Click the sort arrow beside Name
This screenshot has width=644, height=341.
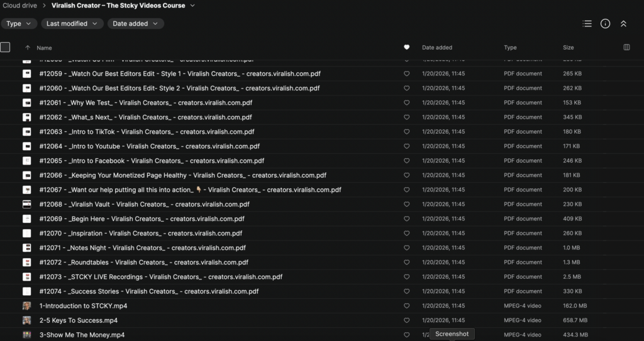[28, 48]
